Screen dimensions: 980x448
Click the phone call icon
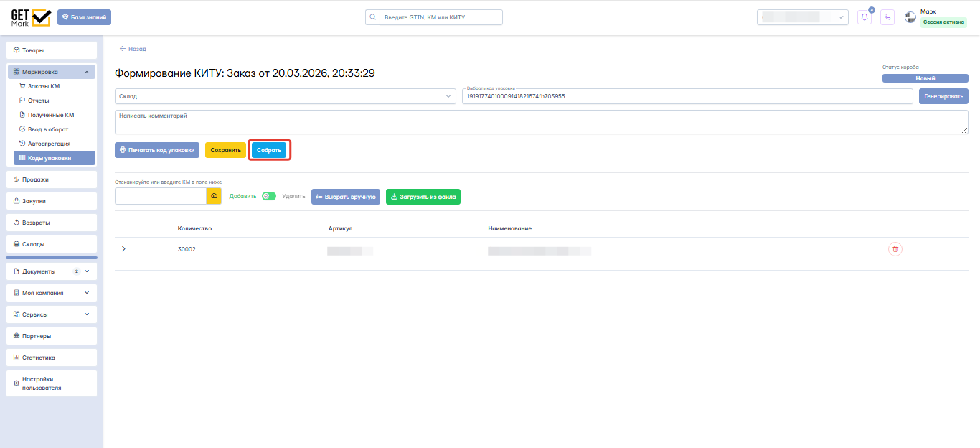coord(887,17)
